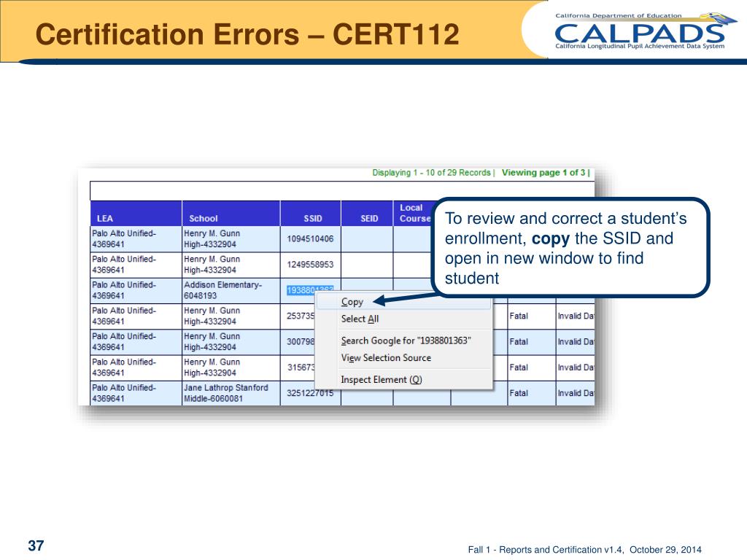Click the LEA column header

[x=136, y=214]
